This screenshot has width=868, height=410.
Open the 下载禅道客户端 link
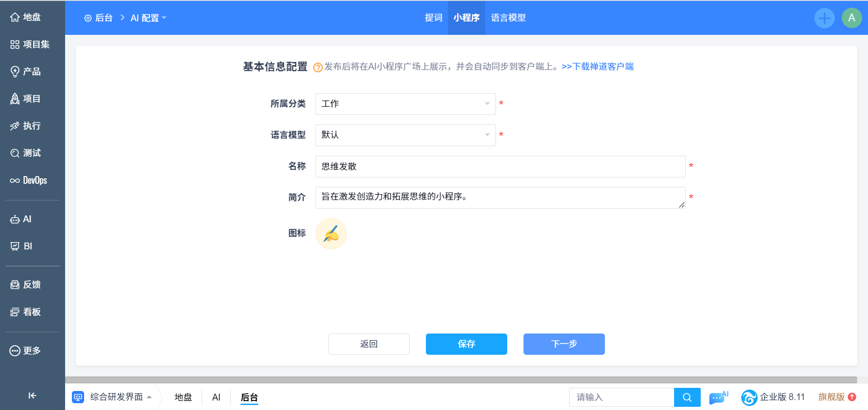click(x=598, y=67)
